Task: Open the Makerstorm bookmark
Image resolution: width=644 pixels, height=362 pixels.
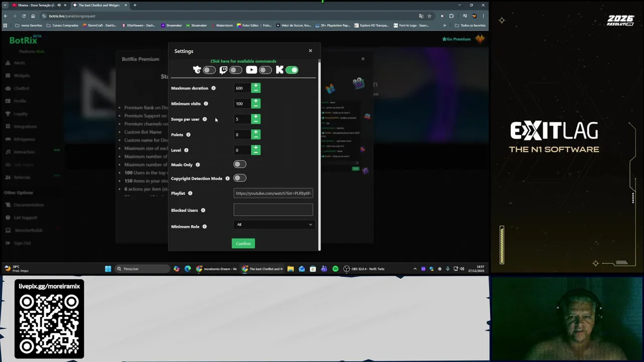Action: [221, 25]
